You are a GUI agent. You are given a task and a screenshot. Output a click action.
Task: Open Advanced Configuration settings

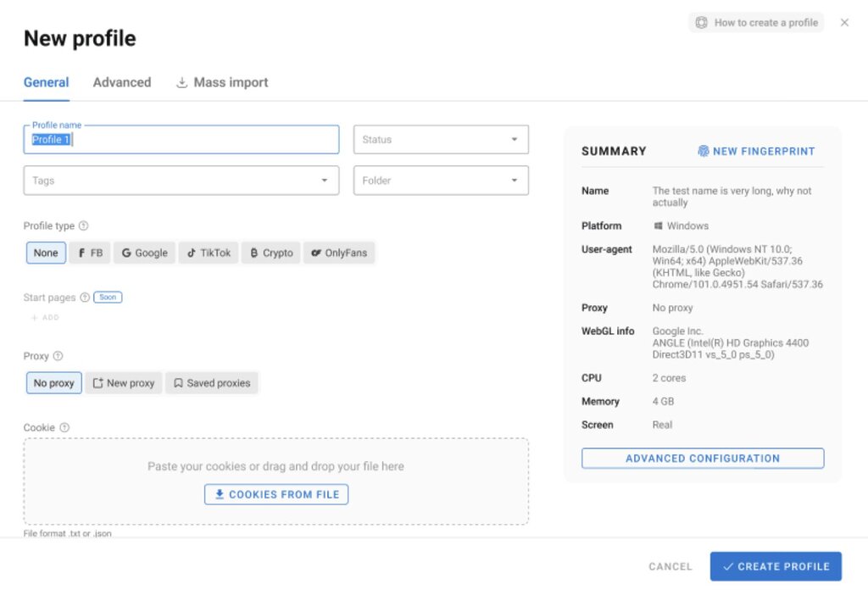pyautogui.click(x=702, y=458)
